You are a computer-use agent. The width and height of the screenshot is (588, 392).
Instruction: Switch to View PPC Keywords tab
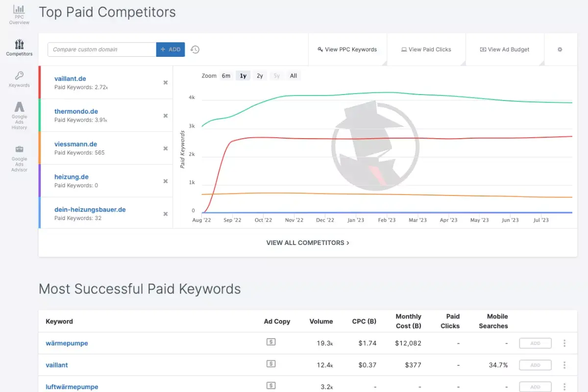tap(347, 49)
